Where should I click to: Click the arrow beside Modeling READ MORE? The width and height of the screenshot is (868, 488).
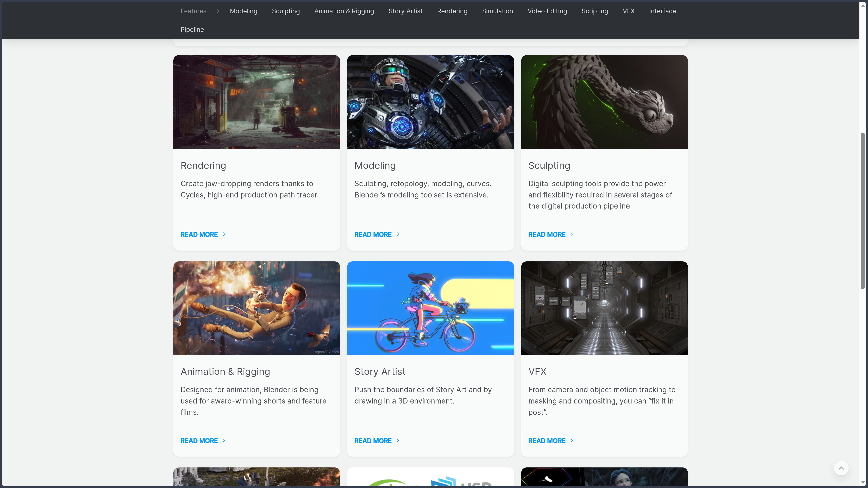pyautogui.click(x=398, y=235)
